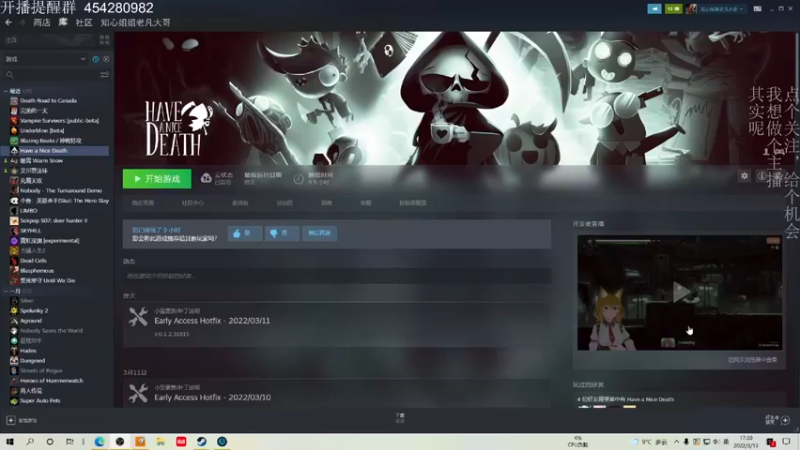Select Warm Snow in the library list
This screenshot has width=800, height=450.
(42, 161)
